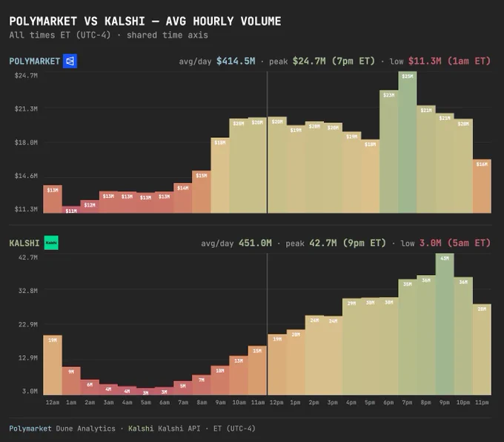Click the 32.8M y-axis label

point(28,291)
